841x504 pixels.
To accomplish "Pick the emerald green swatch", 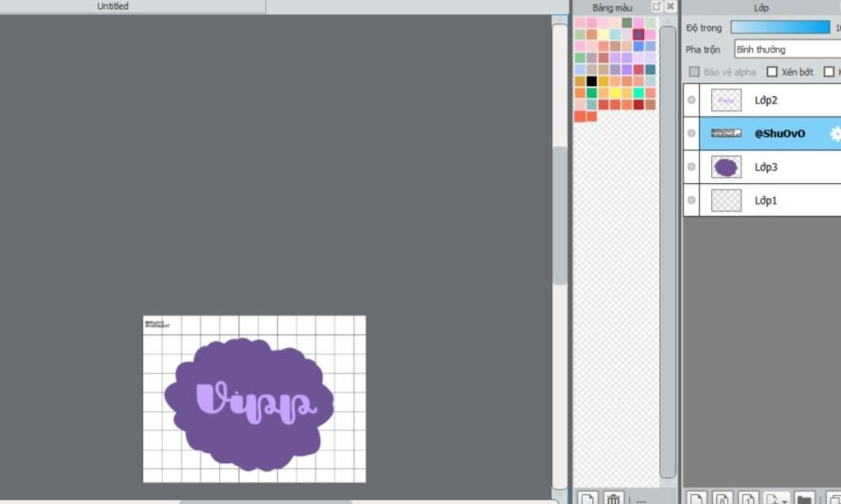I will coord(591,93).
